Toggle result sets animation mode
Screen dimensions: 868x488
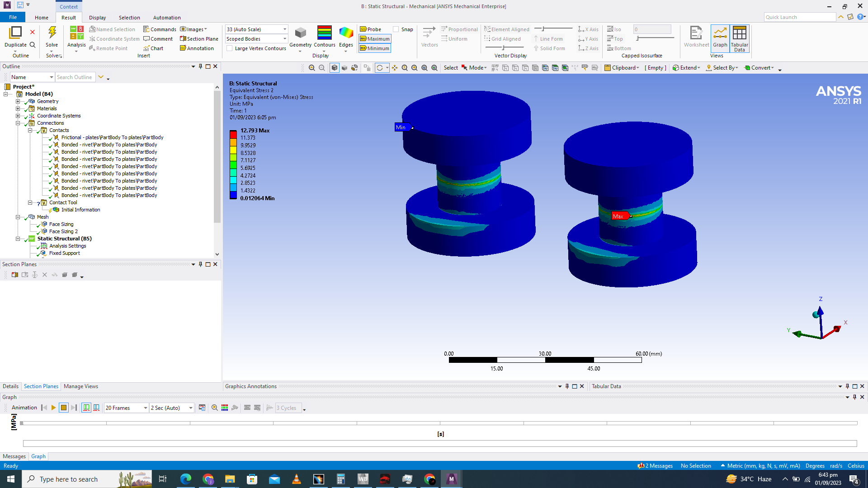tap(96, 408)
